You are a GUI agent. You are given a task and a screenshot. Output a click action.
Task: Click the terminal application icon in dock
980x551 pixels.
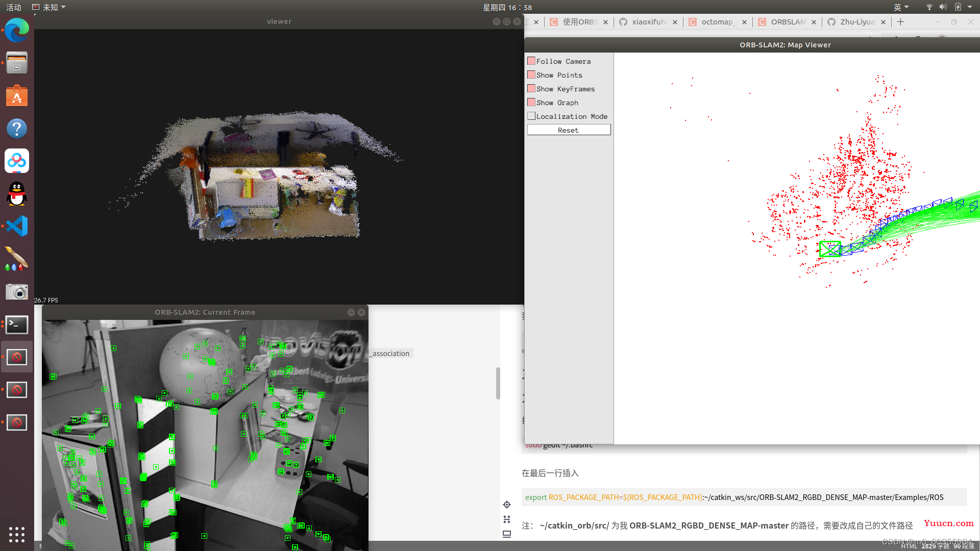coord(17,324)
